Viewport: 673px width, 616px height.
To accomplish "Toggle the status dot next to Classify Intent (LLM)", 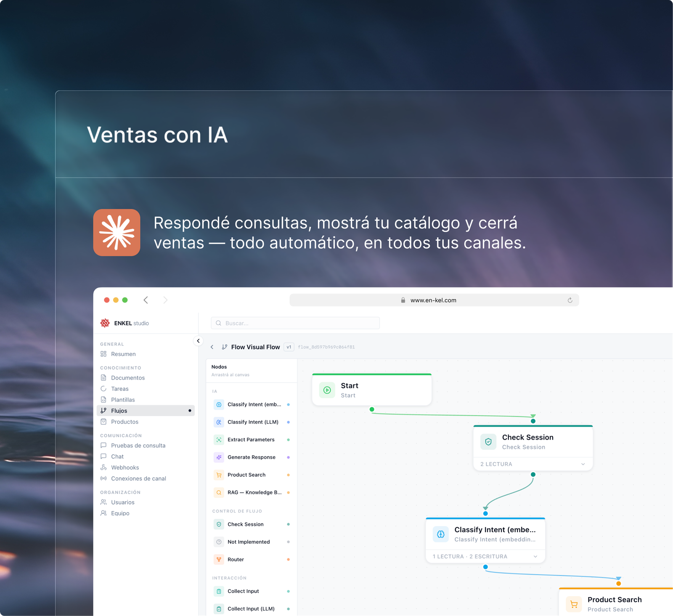I will pos(288,422).
